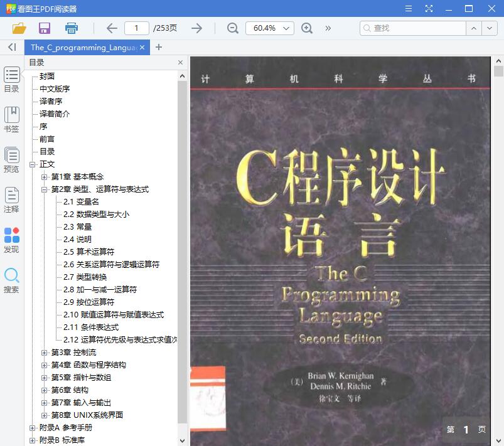
Task: Close the 目录 outline panel
Action: [x=180, y=62]
